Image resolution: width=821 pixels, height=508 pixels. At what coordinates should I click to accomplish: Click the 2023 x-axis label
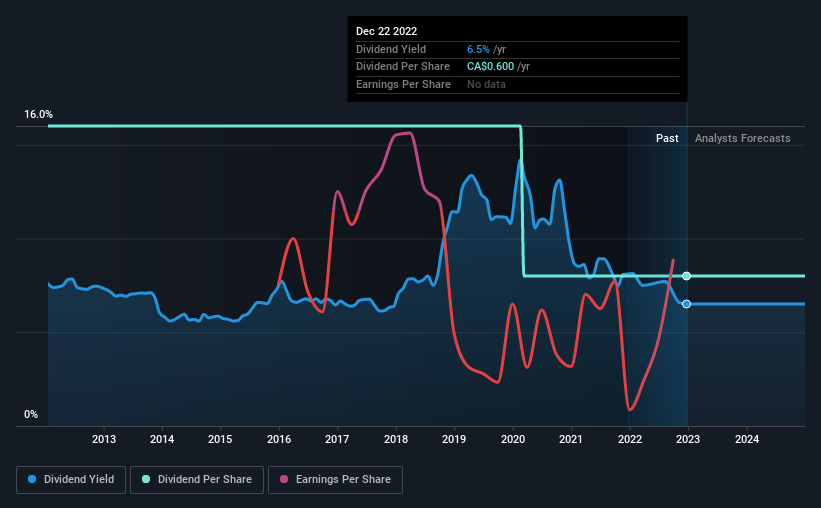point(687,439)
